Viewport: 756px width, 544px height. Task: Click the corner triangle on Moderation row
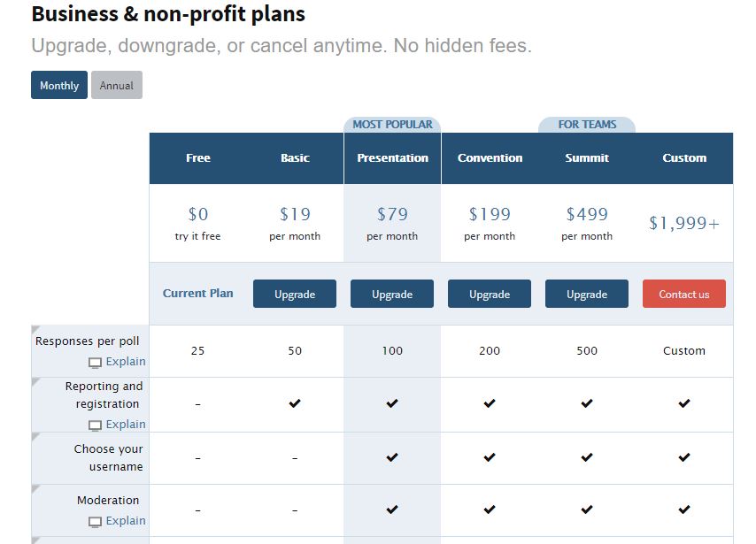(35, 489)
